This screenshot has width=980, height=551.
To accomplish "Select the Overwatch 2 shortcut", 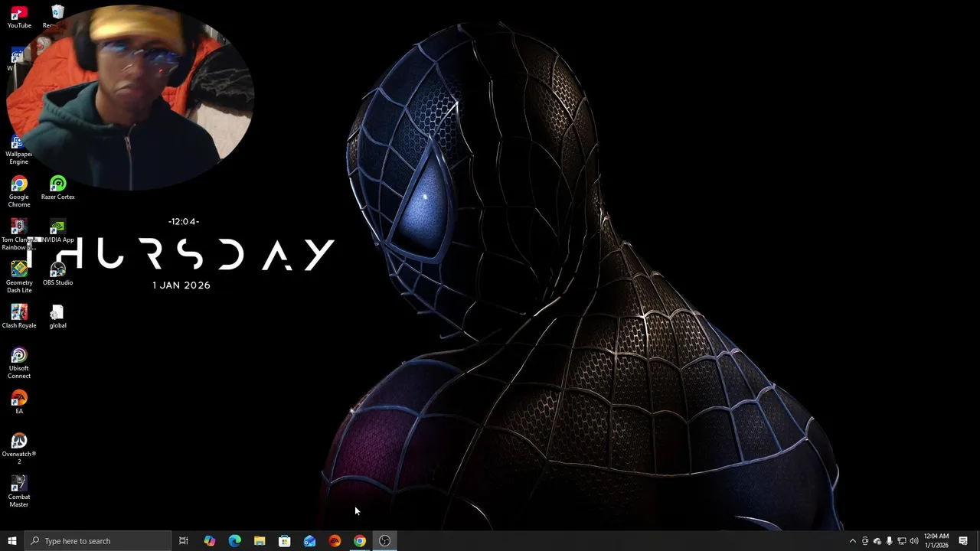I will tap(19, 449).
